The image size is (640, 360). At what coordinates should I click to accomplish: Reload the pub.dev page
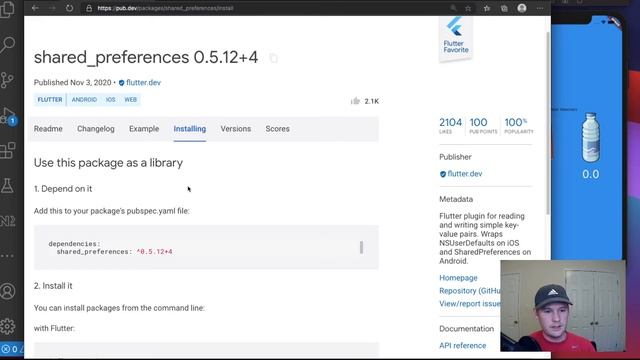point(69,8)
